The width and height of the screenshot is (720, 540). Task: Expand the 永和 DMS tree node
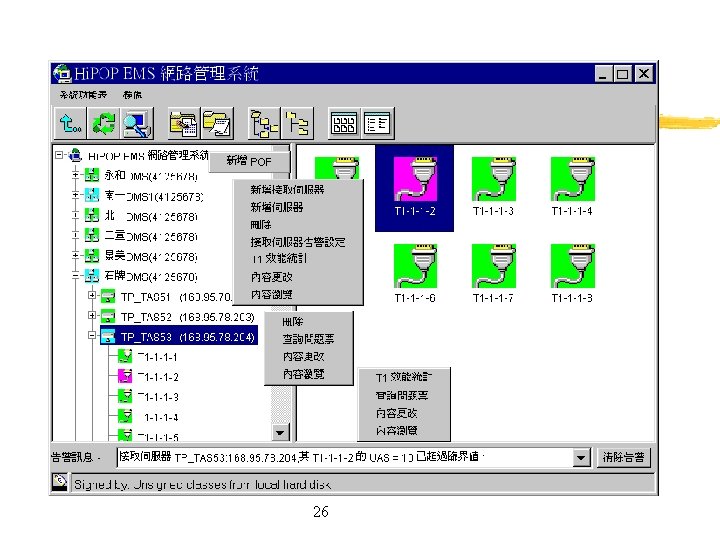pos(76,175)
